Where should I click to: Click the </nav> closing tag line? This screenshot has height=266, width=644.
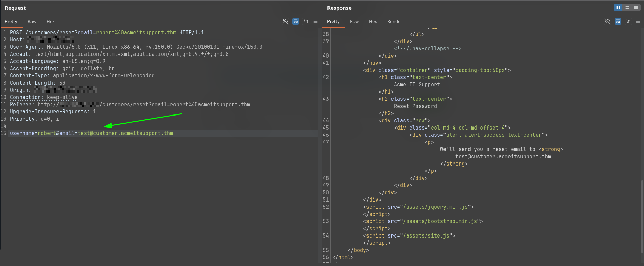point(372,63)
